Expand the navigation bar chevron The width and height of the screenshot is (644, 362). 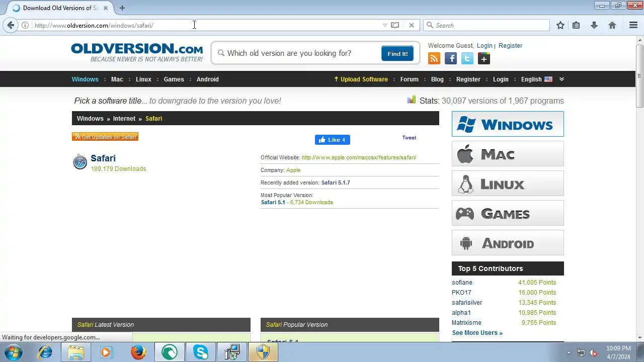click(561, 79)
